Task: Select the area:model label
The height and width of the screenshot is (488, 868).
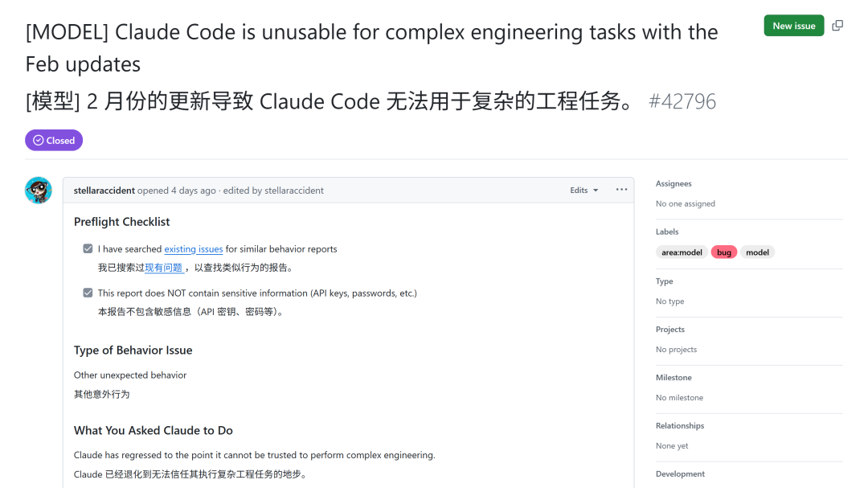Action: [x=682, y=252]
